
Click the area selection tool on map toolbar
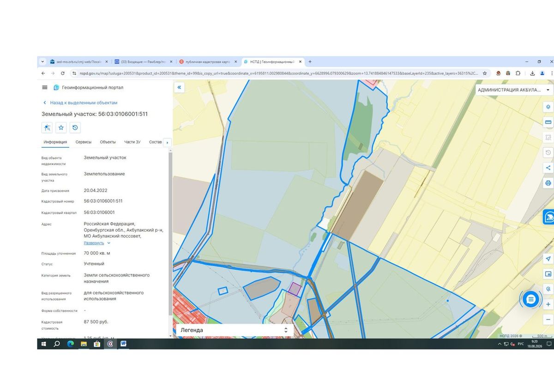coord(548,137)
